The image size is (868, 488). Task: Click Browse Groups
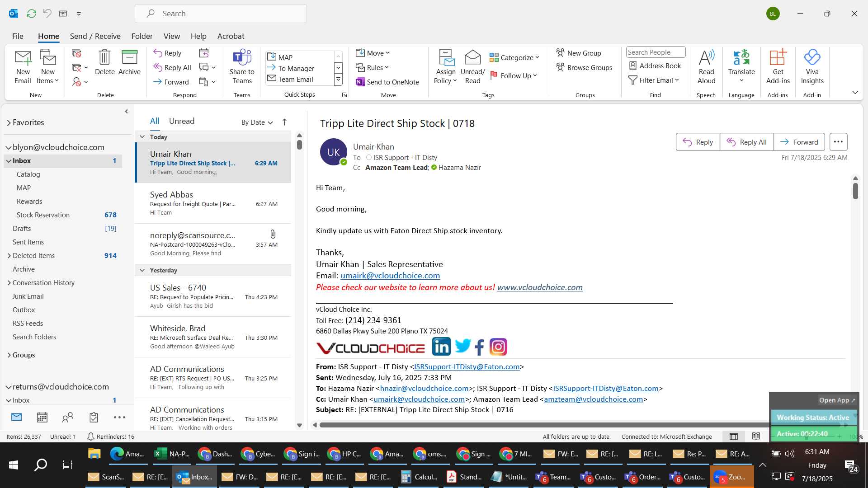584,67
